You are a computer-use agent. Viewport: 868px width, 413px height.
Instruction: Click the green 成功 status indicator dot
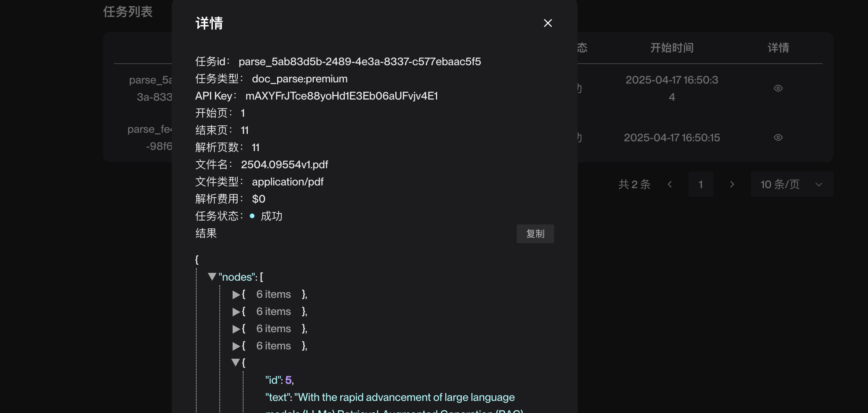(252, 216)
